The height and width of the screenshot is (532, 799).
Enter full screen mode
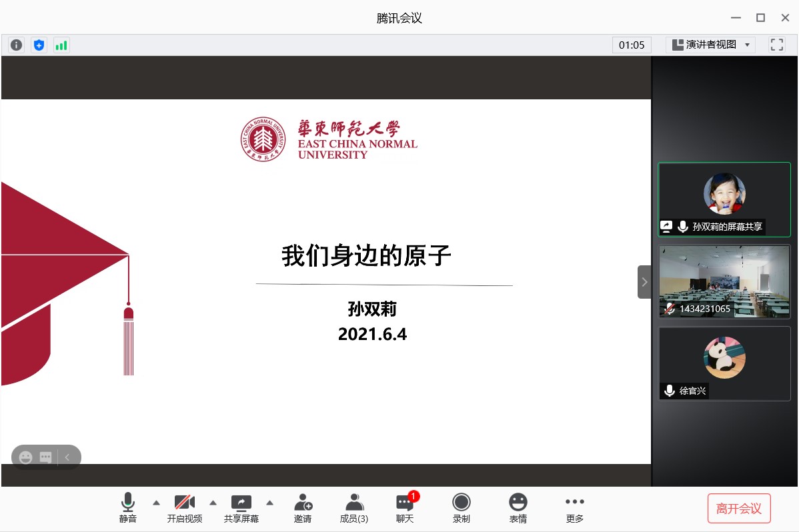tap(776, 45)
